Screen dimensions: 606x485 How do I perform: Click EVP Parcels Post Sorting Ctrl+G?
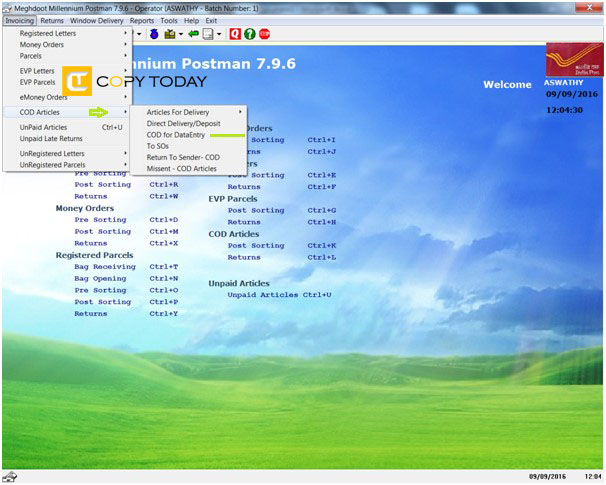(x=282, y=210)
